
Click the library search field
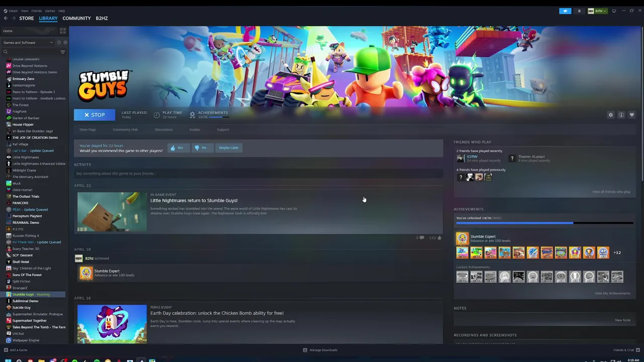(30, 52)
